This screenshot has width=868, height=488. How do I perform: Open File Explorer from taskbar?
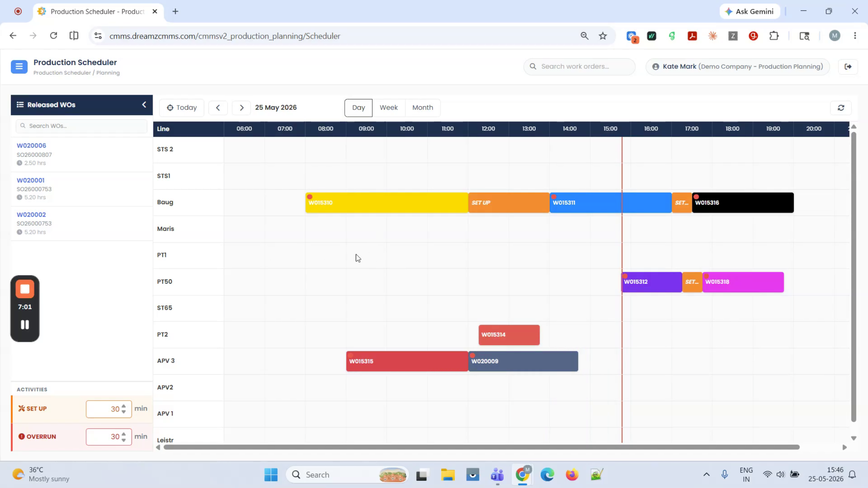[448, 475]
